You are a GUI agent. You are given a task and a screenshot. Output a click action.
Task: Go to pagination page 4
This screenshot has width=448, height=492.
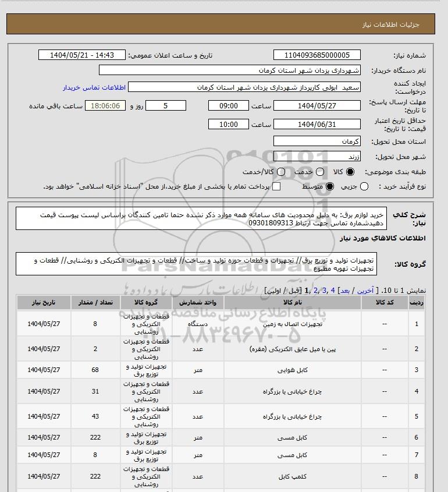pyautogui.click(x=333, y=291)
